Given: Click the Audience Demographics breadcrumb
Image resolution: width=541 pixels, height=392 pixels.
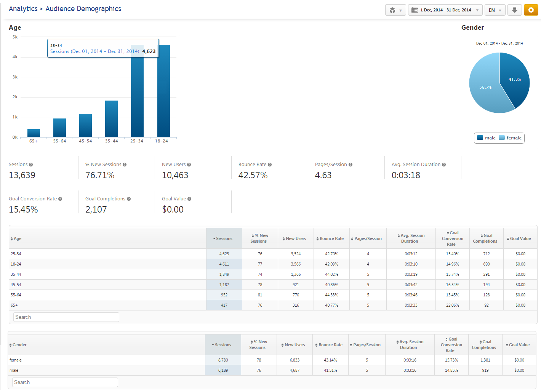Looking at the screenshot, I should point(83,9).
